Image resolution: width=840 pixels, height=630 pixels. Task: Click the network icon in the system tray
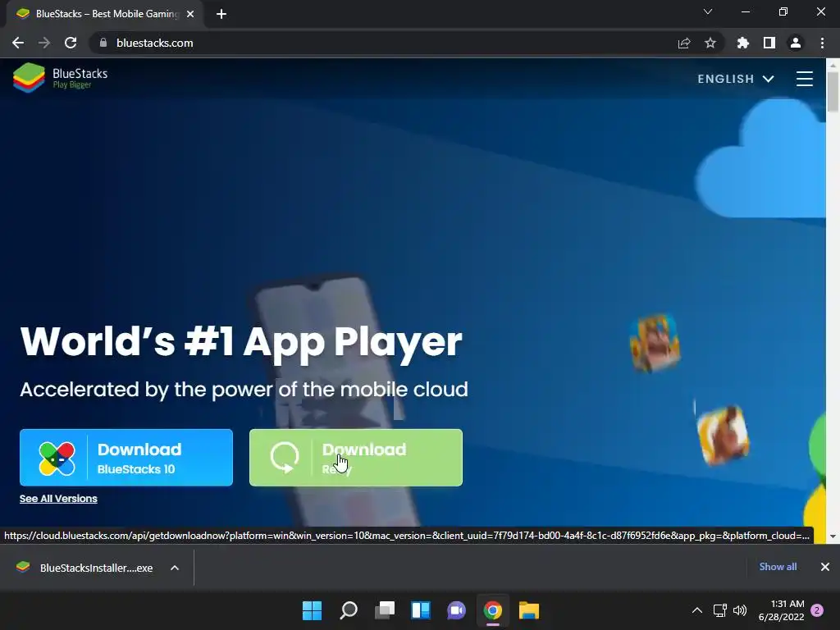[720, 610]
